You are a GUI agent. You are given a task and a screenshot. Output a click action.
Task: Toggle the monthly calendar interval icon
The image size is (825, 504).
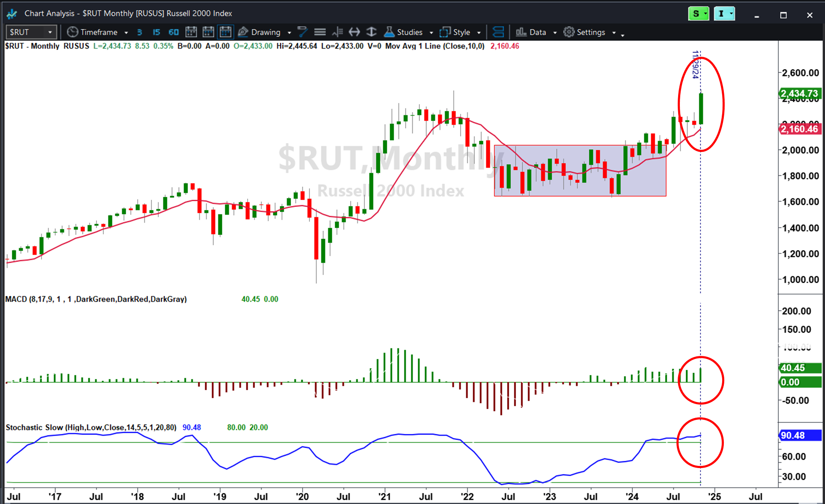[226, 32]
